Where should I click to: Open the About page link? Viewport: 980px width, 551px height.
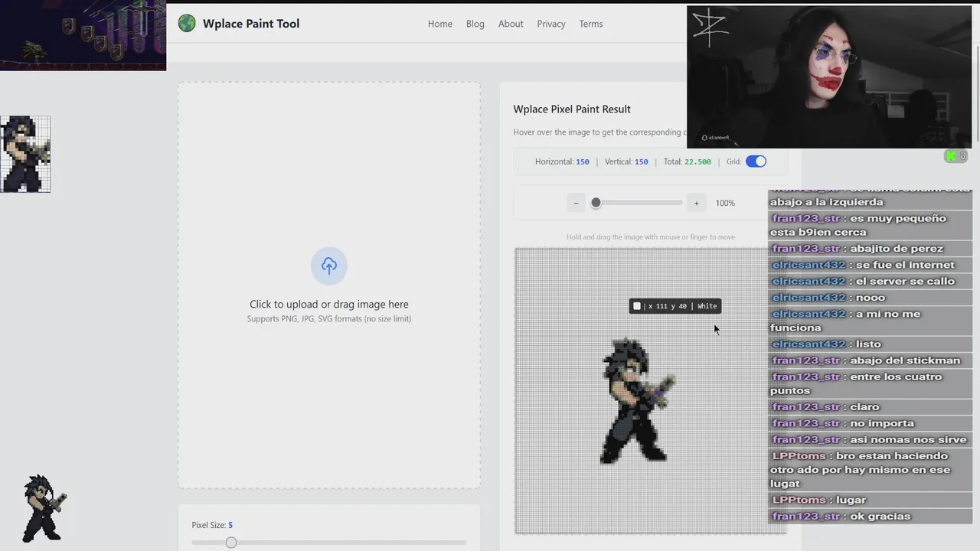(x=511, y=24)
